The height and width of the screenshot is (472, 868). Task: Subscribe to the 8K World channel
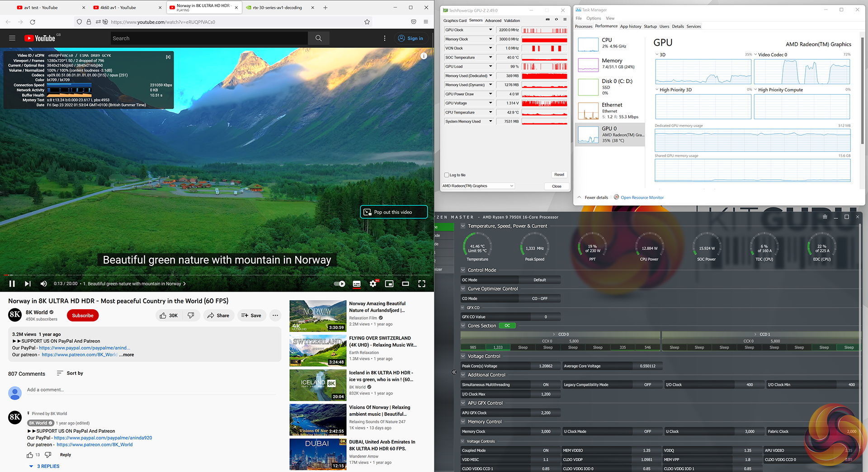pos(83,316)
